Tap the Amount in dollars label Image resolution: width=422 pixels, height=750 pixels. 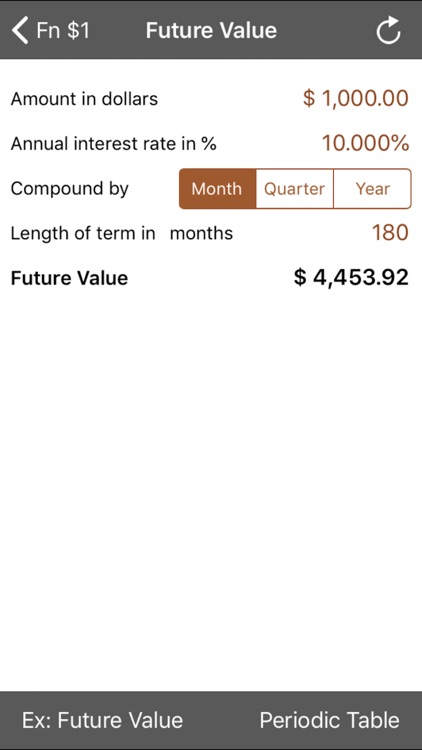(x=84, y=99)
